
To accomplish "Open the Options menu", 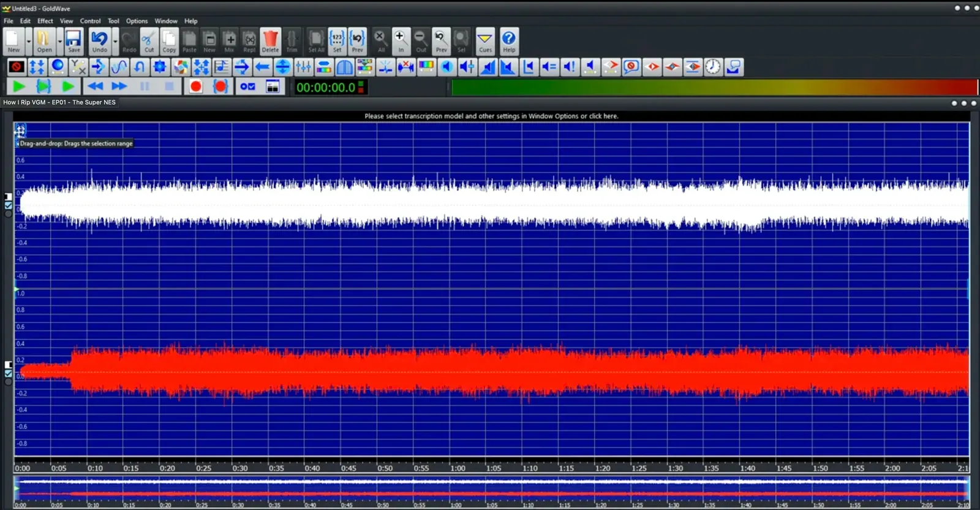I will pos(137,21).
